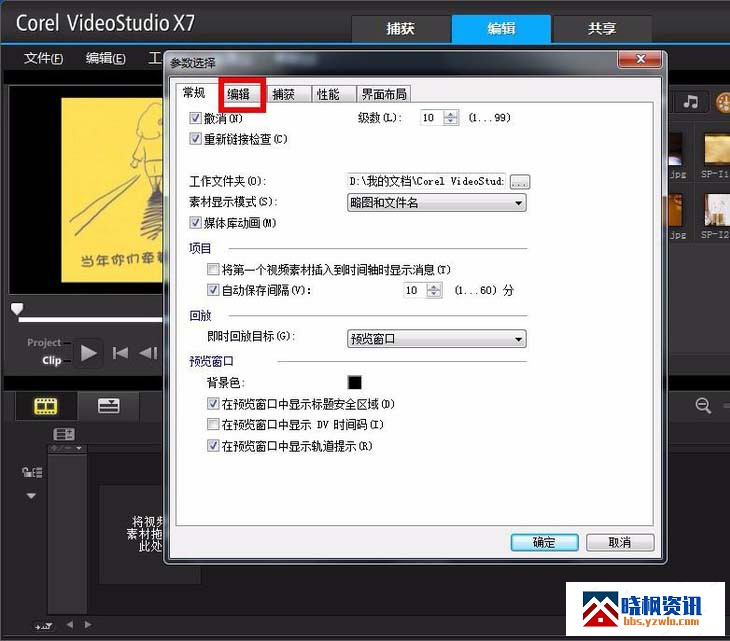Toggle showing track hints in preview window
The image size is (730, 641).
(213, 445)
